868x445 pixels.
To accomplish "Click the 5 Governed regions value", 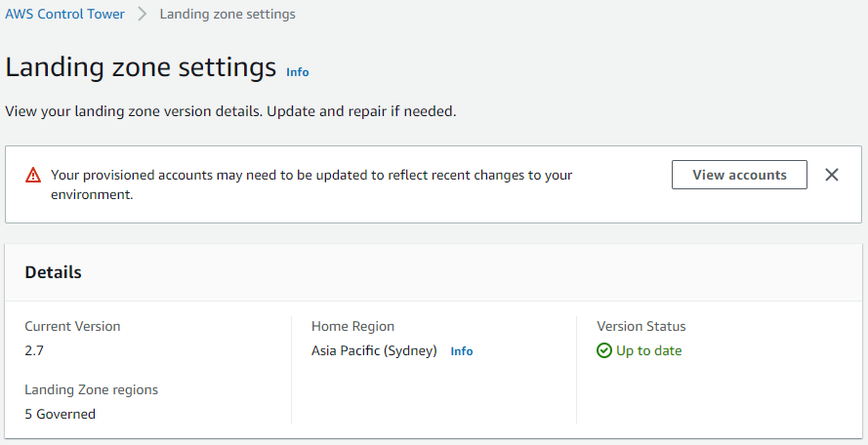I will click(x=60, y=414).
